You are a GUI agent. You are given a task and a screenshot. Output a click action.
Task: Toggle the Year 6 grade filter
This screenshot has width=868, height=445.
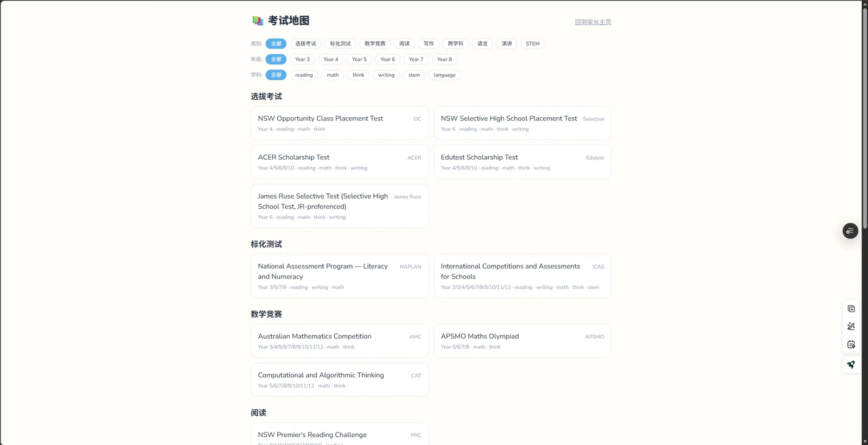click(388, 60)
